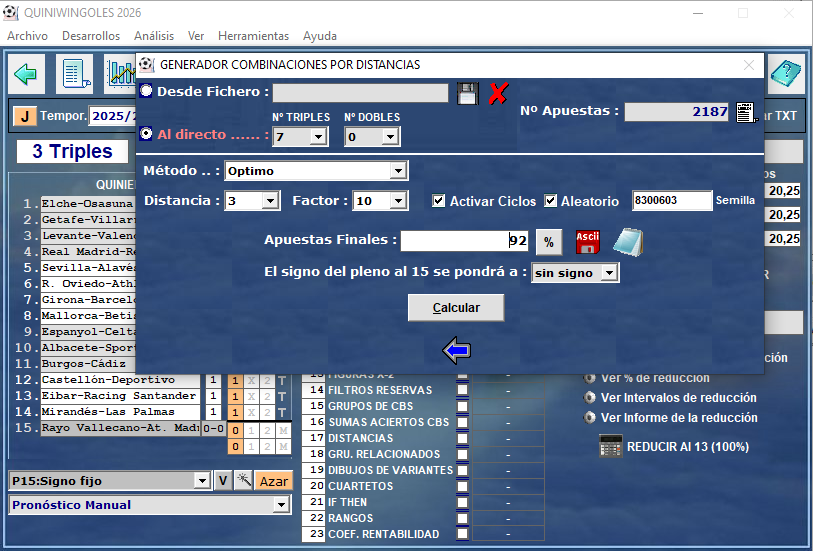Viewport: 813px width, 551px height.
Task: Open the Distancia dropdown
Action: coord(270,201)
